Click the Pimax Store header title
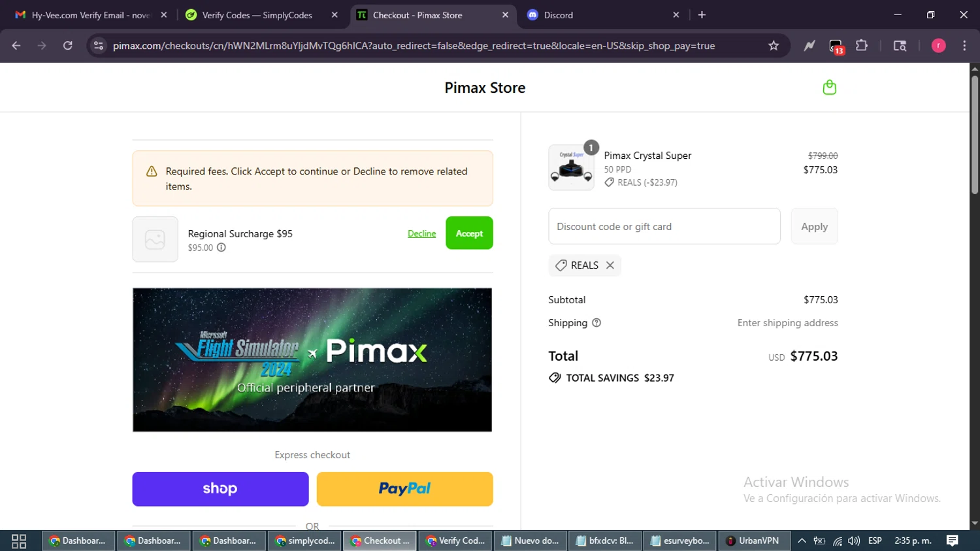The width and height of the screenshot is (980, 551). tap(485, 88)
